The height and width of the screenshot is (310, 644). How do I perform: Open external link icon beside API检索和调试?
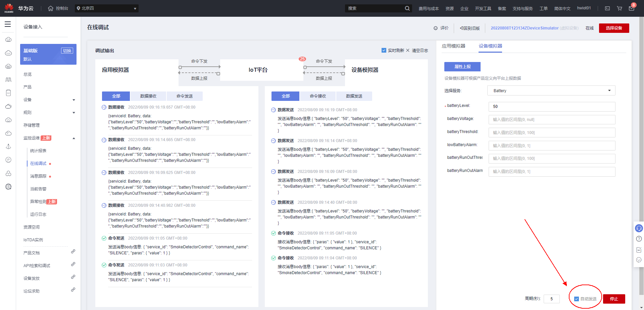click(x=73, y=264)
